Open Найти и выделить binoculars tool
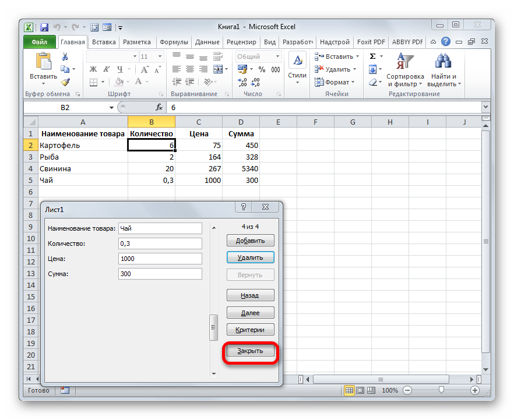This screenshot has width=514, height=420. pyautogui.click(x=443, y=70)
